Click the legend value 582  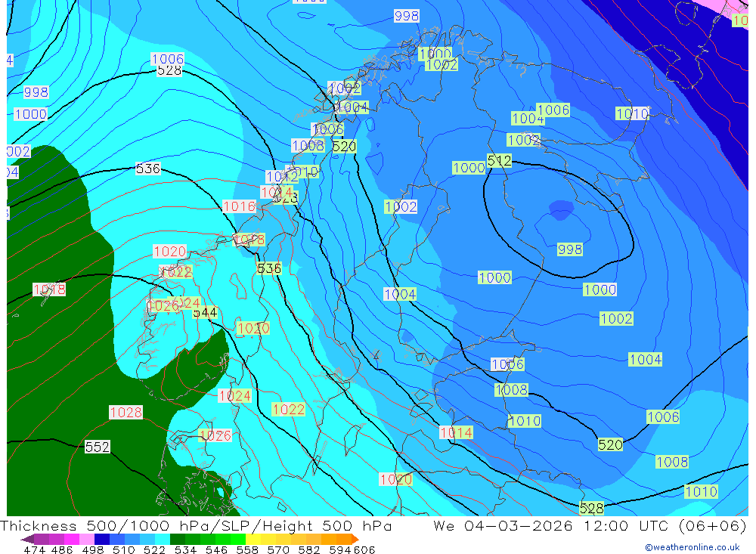coord(309,549)
